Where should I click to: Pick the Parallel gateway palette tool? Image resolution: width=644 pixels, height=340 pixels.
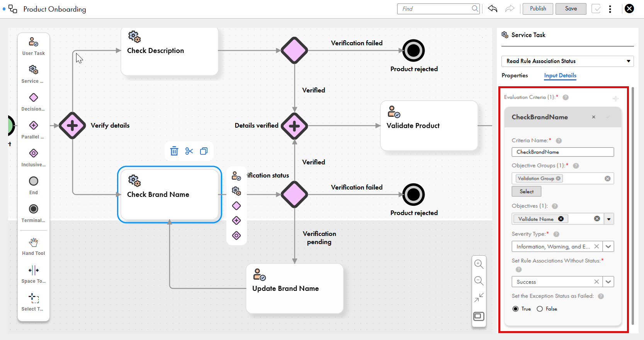[x=34, y=130]
